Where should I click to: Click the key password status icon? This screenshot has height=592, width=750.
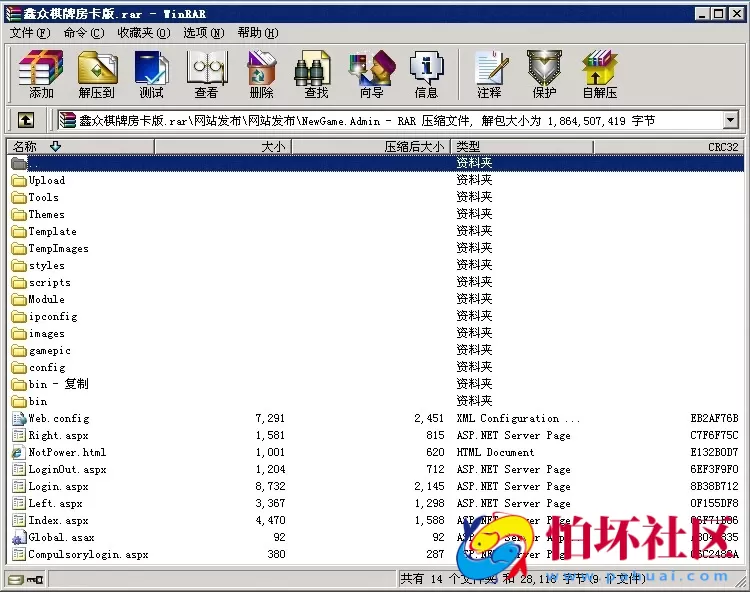[35, 580]
